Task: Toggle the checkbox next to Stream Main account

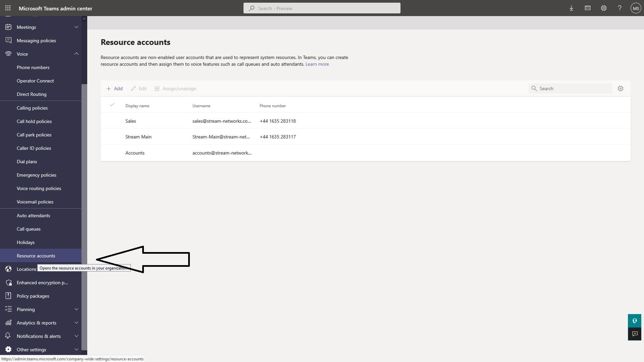Action: 112,136
